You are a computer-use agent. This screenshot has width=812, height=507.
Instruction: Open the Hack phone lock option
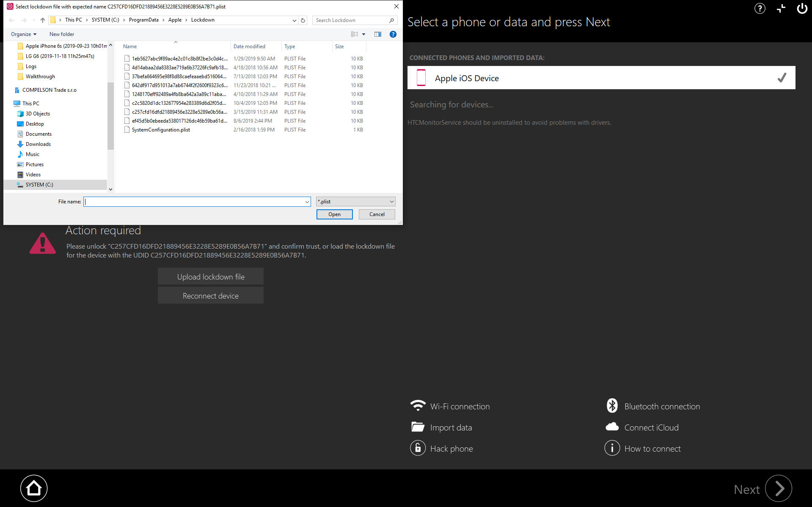441,448
